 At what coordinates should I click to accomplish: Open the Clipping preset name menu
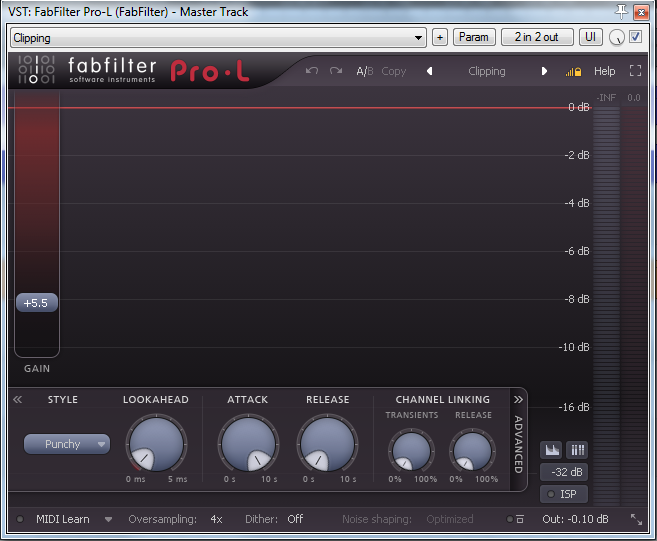point(487,71)
